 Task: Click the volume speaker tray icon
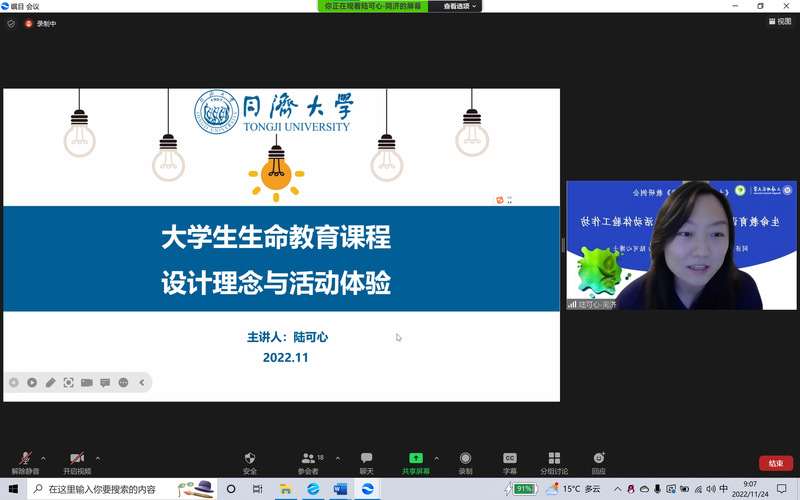pyautogui.click(x=711, y=489)
